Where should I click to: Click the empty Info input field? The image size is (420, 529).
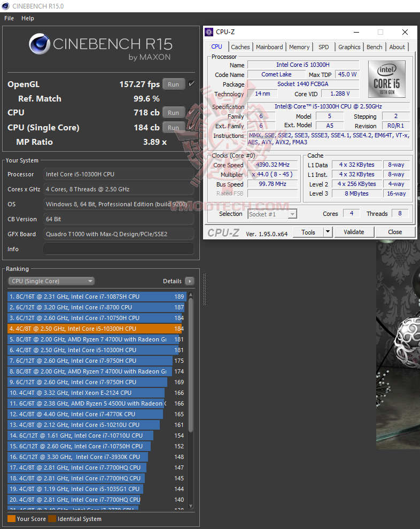pyautogui.click(x=119, y=249)
